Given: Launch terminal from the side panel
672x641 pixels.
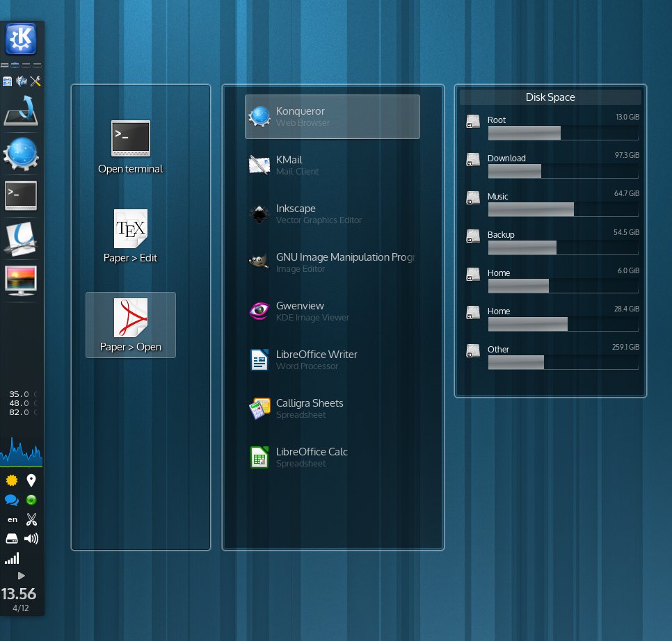Looking at the screenshot, I should pos(21,195).
